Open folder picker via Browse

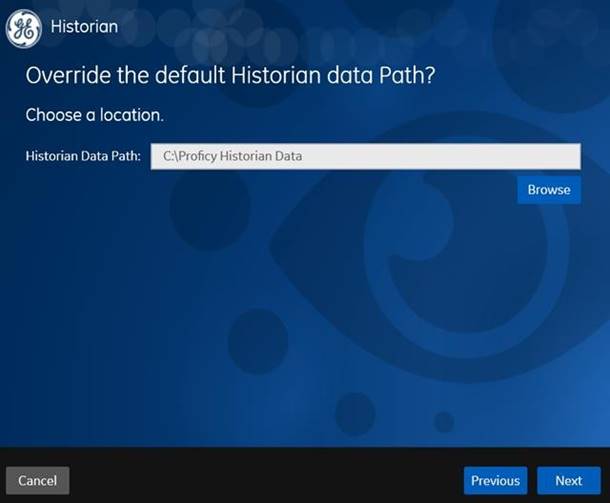pyautogui.click(x=549, y=190)
